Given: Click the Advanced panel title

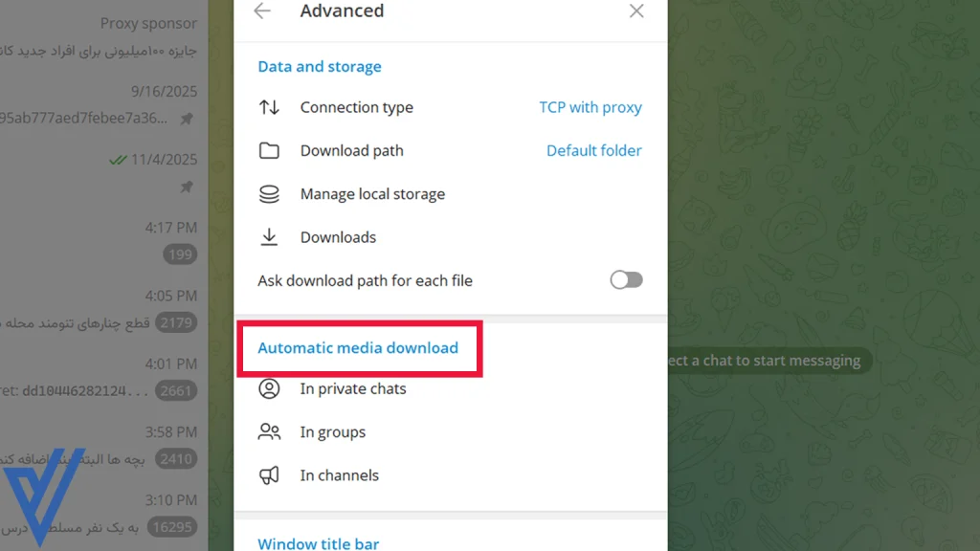Looking at the screenshot, I should [x=342, y=11].
